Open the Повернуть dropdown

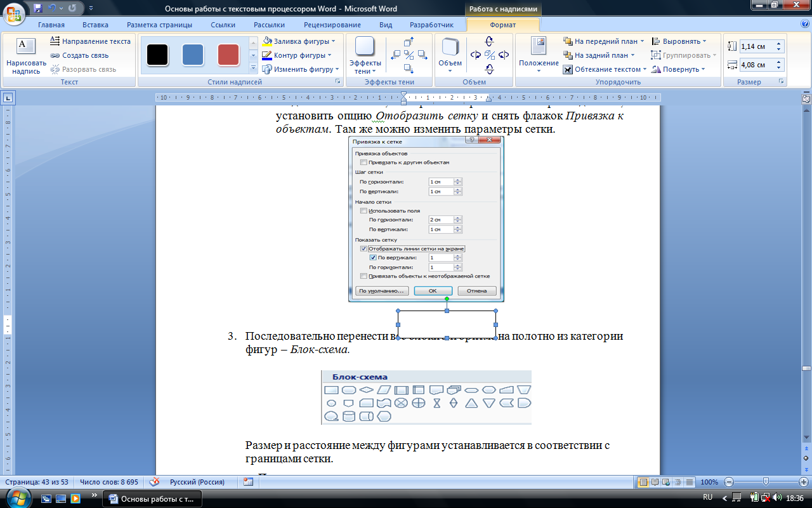(679, 69)
